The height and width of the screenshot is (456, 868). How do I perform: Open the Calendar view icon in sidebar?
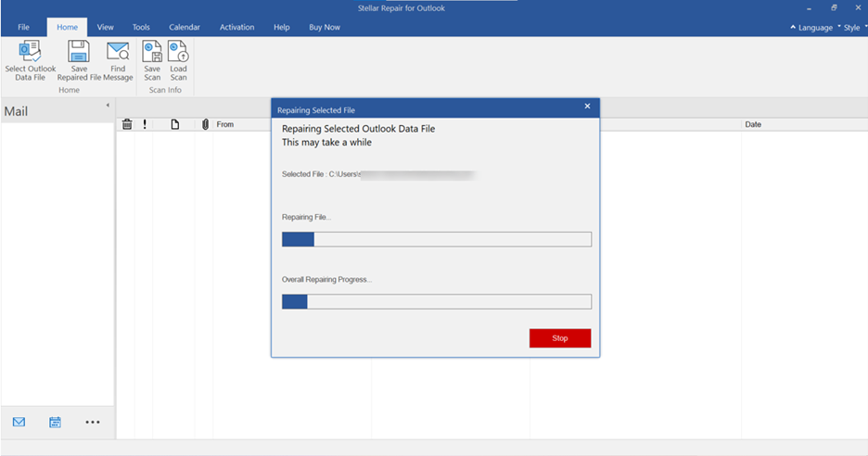pyautogui.click(x=55, y=423)
